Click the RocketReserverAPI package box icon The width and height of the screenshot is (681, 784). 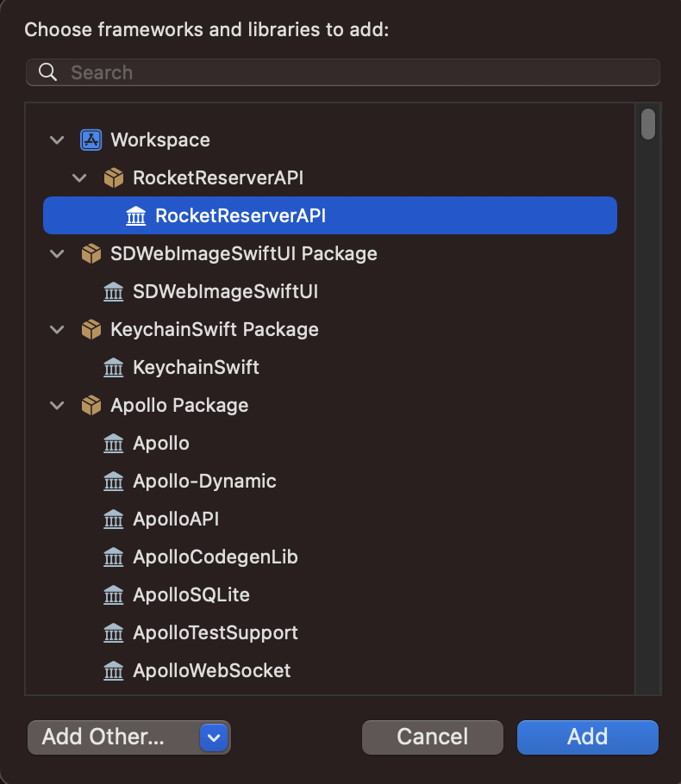[x=114, y=178]
